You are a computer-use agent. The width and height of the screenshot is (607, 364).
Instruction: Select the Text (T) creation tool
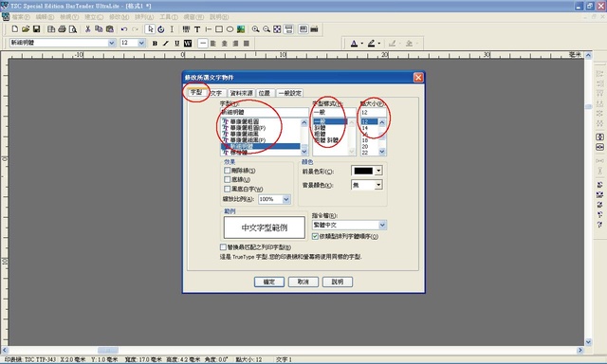click(x=197, y=29)
